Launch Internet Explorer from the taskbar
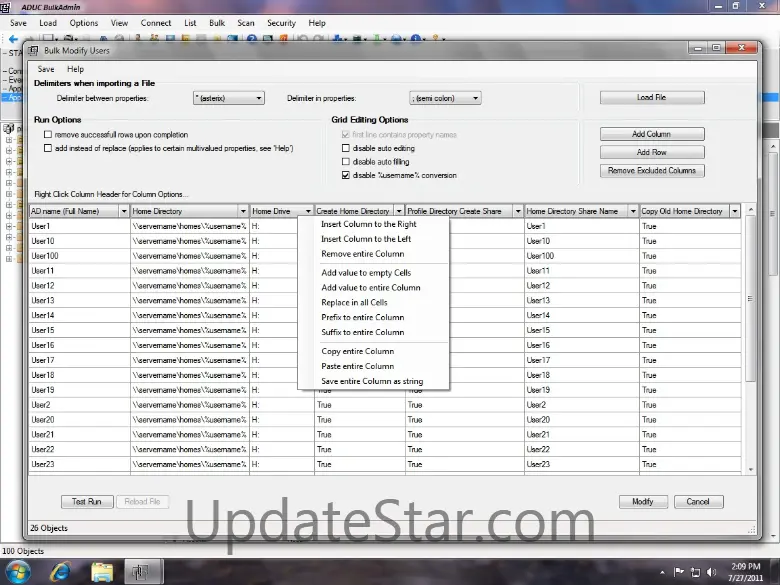 tap(60, 572)
